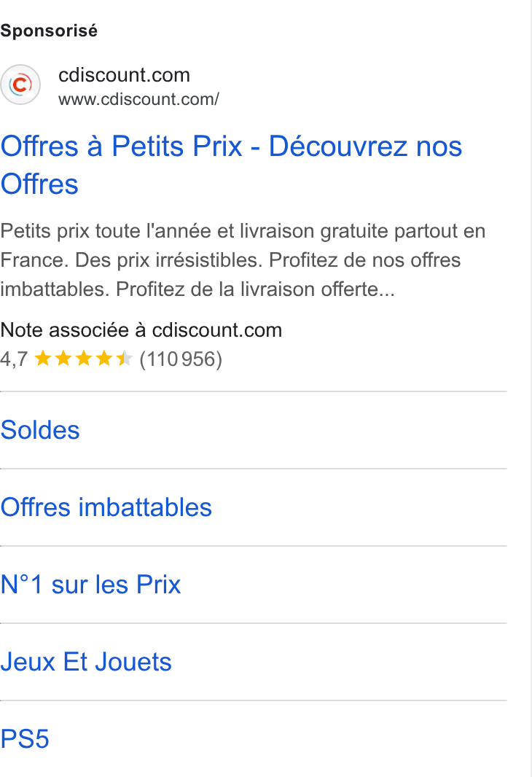This screenshot has width=532, height=777.
Task: Go to the Jeux Et Jouets sitelink
Action: coord(86,662)
